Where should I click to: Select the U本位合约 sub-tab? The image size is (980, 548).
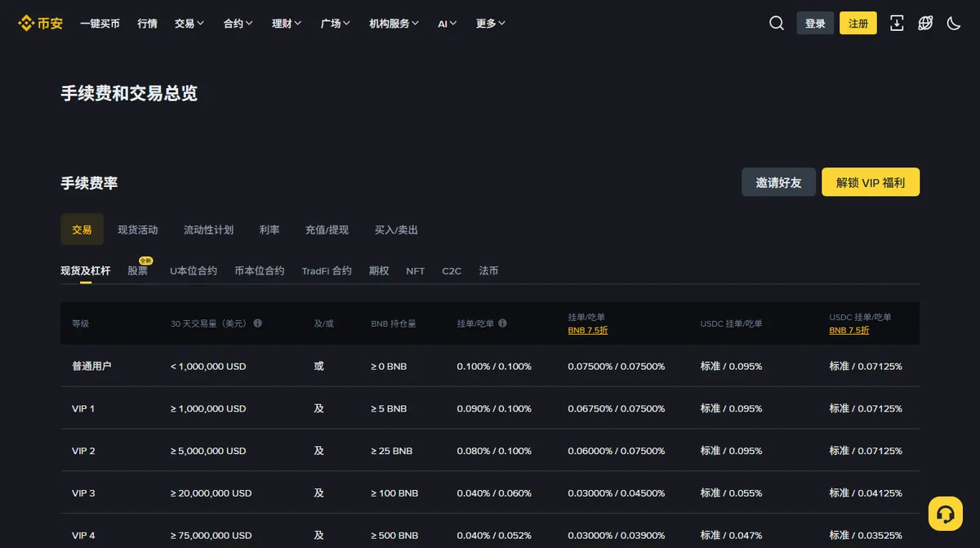click(194, 270)
